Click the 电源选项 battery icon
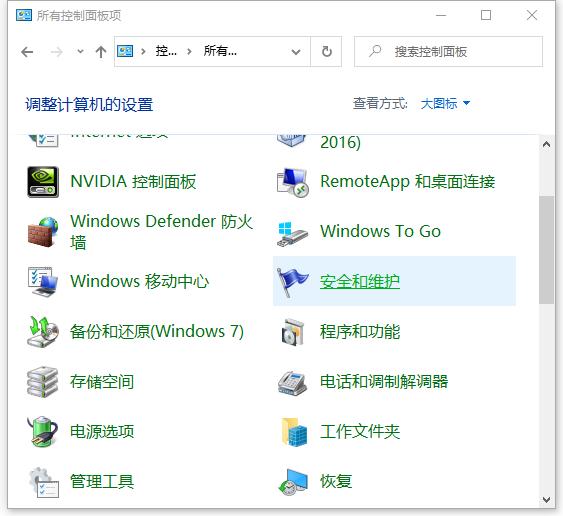 tap(43, 431)
